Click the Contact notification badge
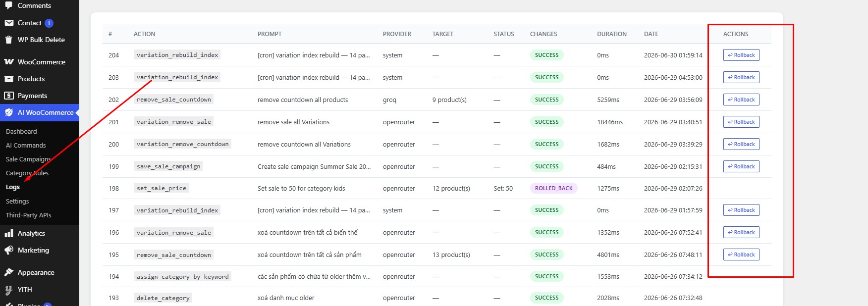Screen dimensions: 868x306 [49, 23]
